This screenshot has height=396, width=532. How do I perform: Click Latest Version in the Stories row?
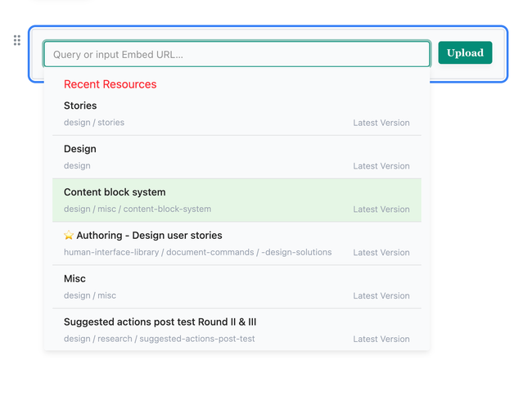tap(381, 123)
